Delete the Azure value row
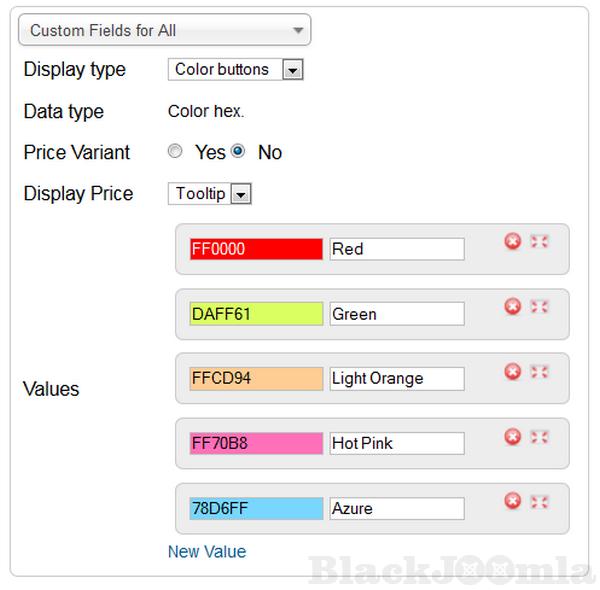Viewport: 600px width, 590px height. pos(513,501)
